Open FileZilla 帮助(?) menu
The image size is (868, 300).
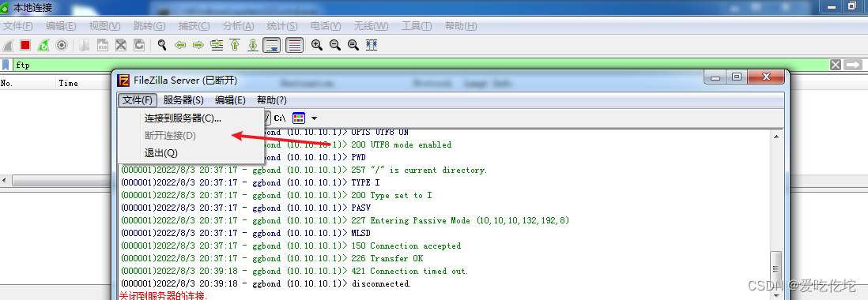click(272, 100)
